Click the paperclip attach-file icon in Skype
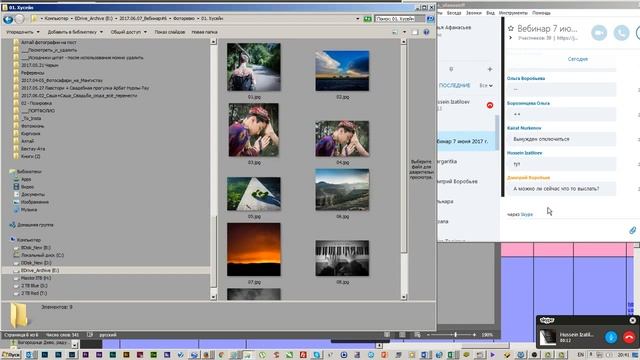This screenshot has height=360, width=640. 632,230
